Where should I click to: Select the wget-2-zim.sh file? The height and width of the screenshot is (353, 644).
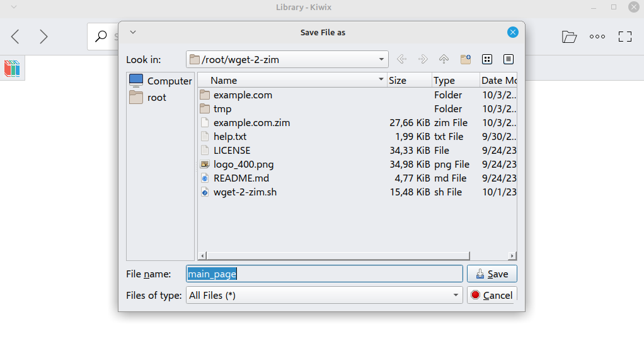point(245,192)
